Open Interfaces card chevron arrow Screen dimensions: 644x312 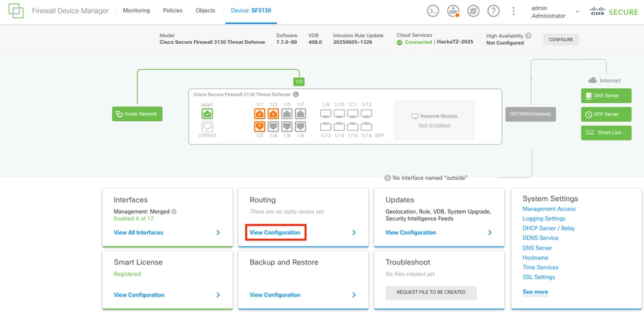click(x=218, y=232)
